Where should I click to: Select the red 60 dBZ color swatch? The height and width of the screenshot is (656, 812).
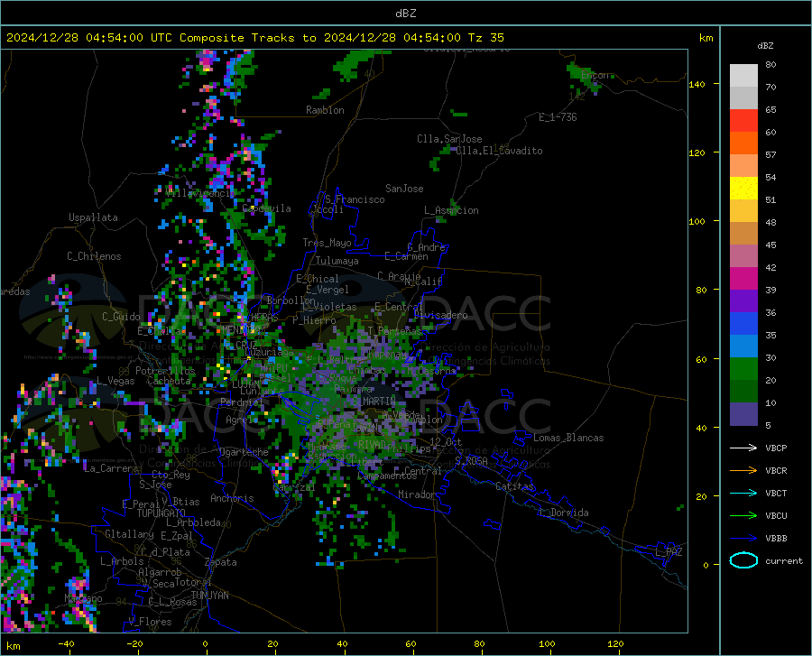[743, 121]
